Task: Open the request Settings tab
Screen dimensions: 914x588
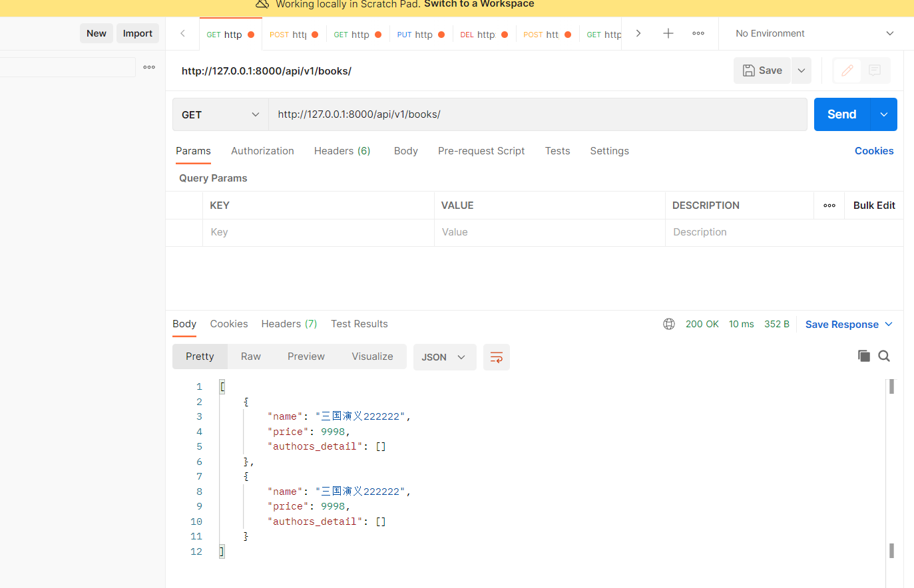Action: [609, 151]
